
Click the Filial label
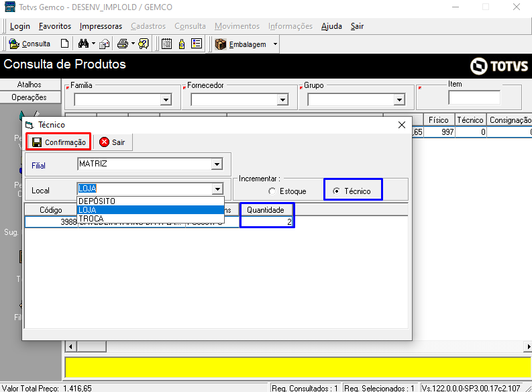pos(38,166)
